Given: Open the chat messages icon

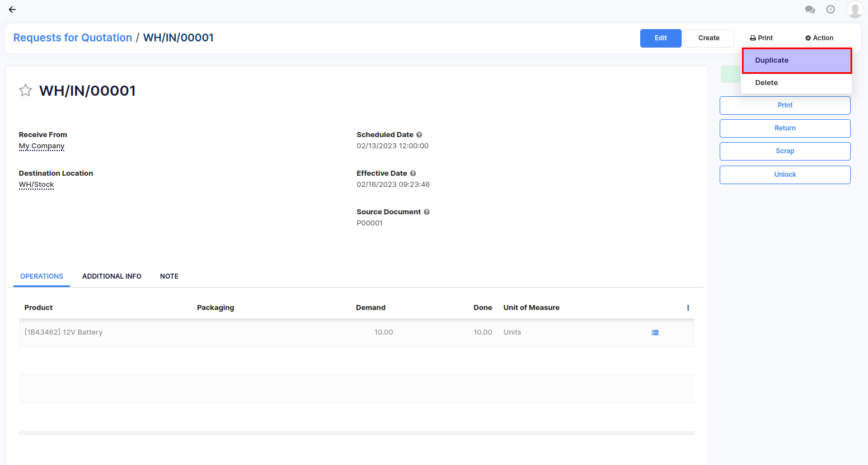Looking at the screenshot, I should click(810, 10).
